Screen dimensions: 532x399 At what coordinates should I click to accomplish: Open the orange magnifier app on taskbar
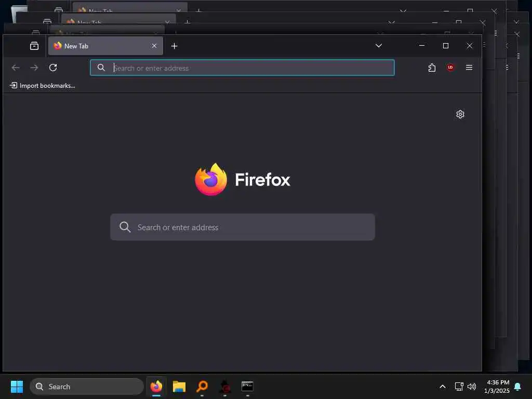pyautogui.click(x=202, y=387)
